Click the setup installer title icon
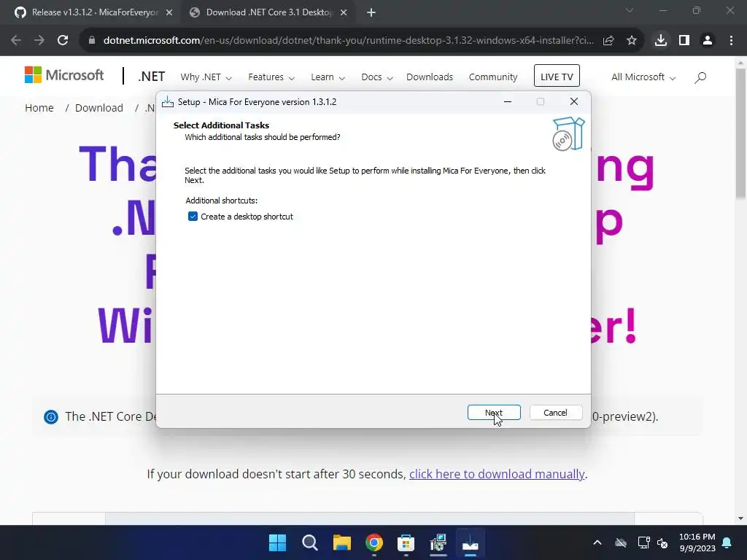747x560 pixels. (x=168, y=102)
